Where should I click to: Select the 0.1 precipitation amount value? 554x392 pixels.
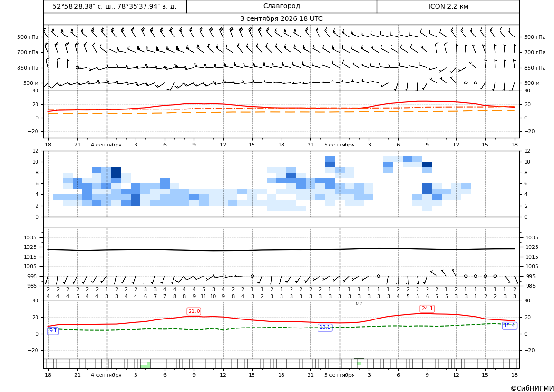coord(359,304)
